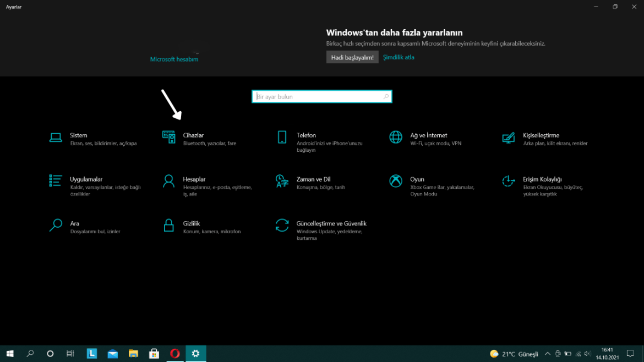Viewport: 644px width, 362px height.
Task: Launch Opera from the taskbar
Action: (x=174, y=354)
